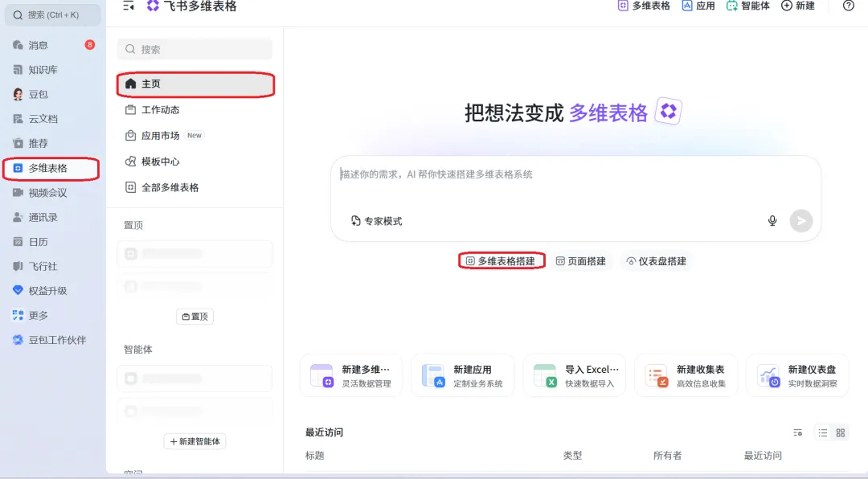Click the 类型 column header

pos(572,456)
